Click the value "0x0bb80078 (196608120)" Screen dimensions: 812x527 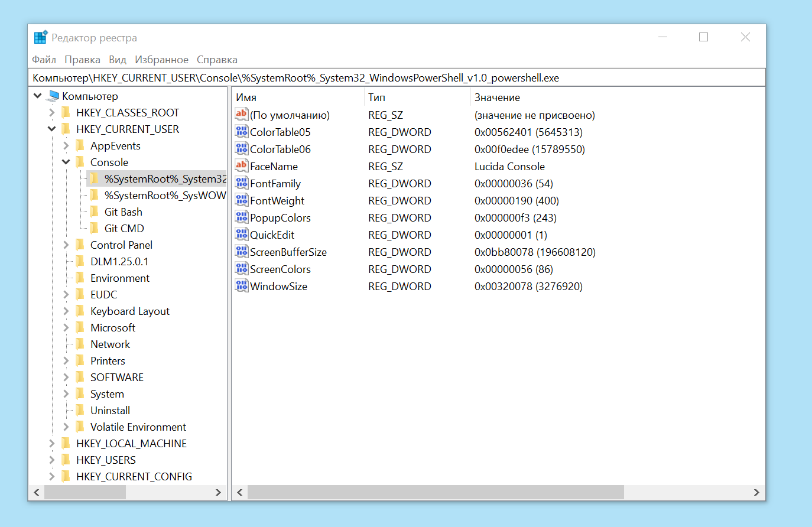click(x=535, y=252)
